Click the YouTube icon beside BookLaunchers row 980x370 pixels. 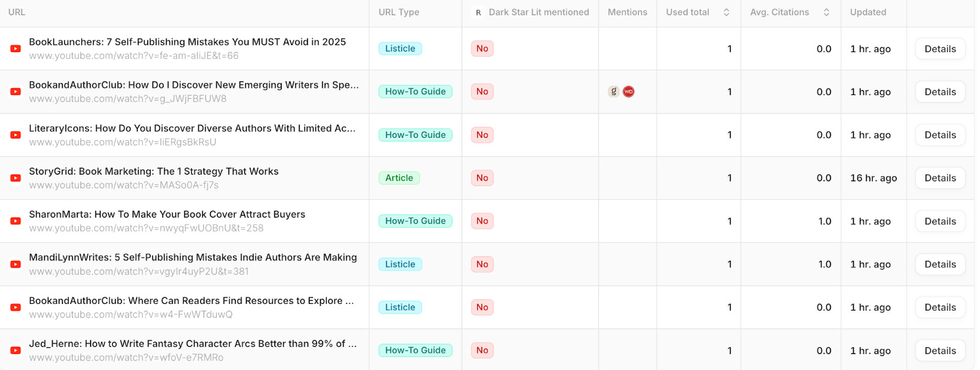click(16, 49)
